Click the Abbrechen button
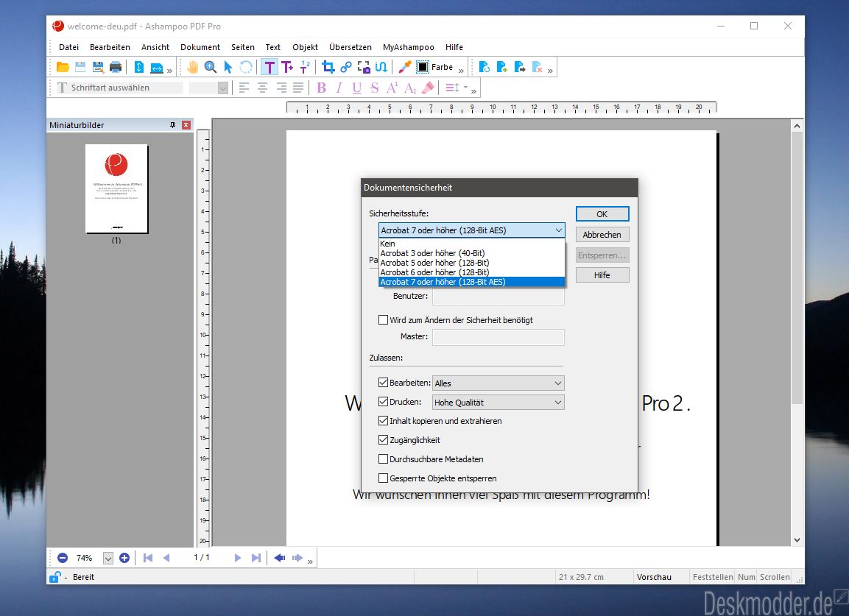This screenshot has width=849, height=616. 602,234
